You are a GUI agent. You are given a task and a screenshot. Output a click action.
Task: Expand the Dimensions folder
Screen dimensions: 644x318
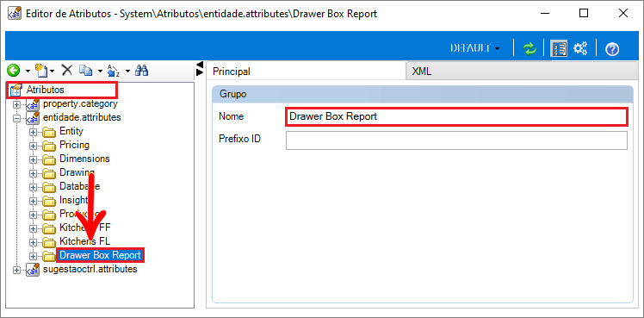click(x=34, y=159)
